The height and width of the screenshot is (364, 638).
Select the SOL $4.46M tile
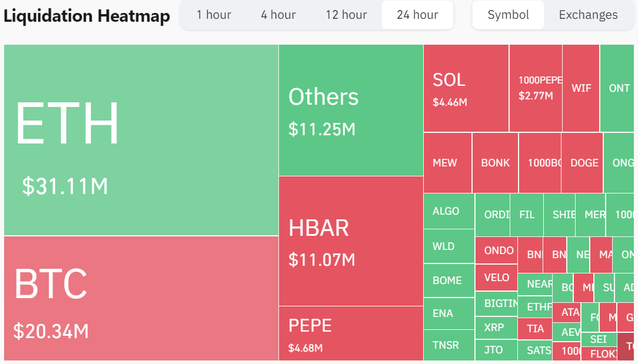pyautogui.click(x=466, y=88)
